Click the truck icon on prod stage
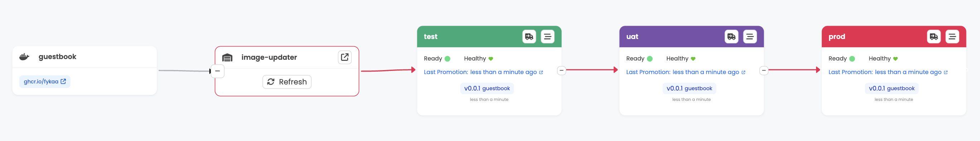 tap(933, 37)
